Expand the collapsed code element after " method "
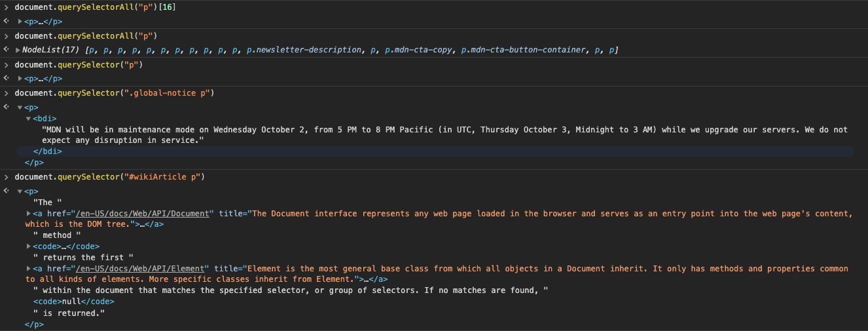This screenshot has height=331, width=868. 28,246
